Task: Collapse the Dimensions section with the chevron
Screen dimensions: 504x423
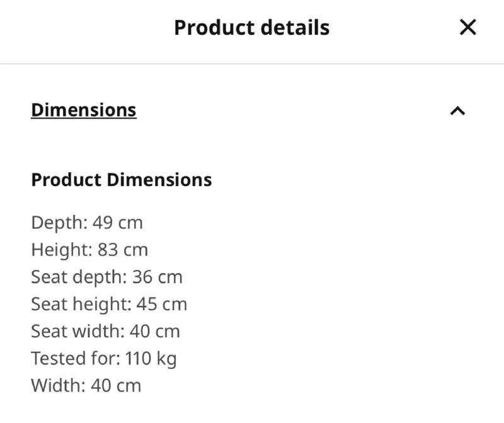Action: (457, 111)
